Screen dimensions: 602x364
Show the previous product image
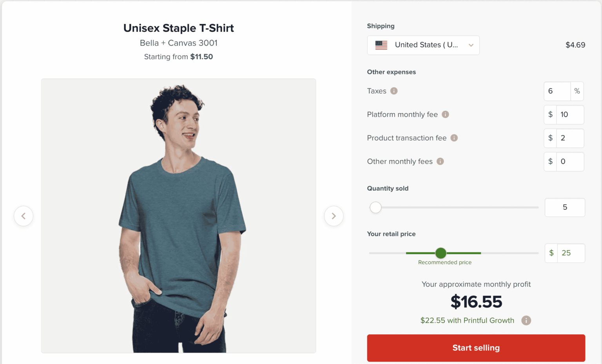(24, 216)
